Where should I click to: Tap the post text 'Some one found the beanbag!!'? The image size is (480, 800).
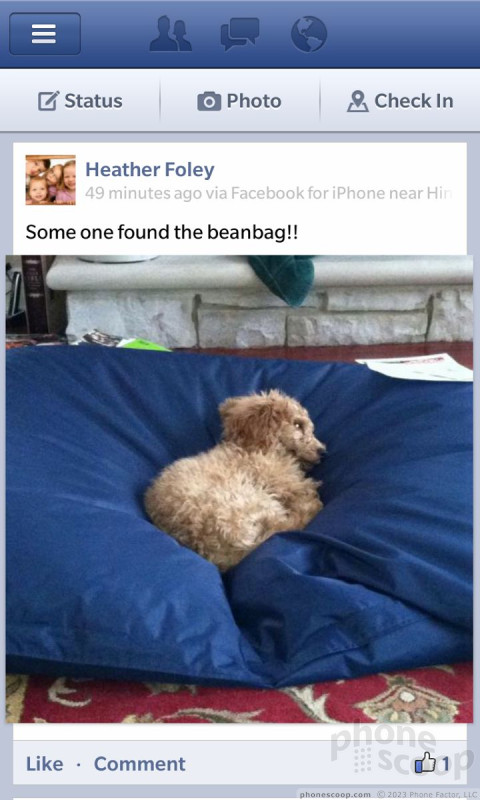(x=162, y=233)
